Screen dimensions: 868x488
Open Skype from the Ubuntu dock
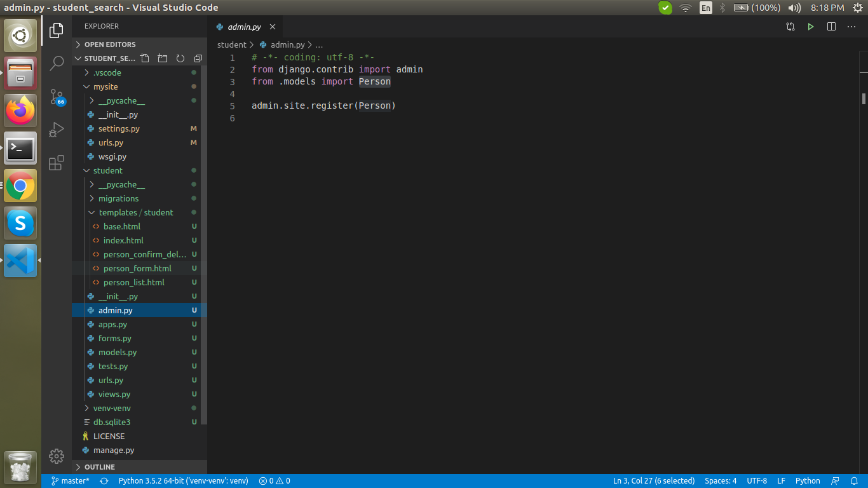[x=20, y=223]
